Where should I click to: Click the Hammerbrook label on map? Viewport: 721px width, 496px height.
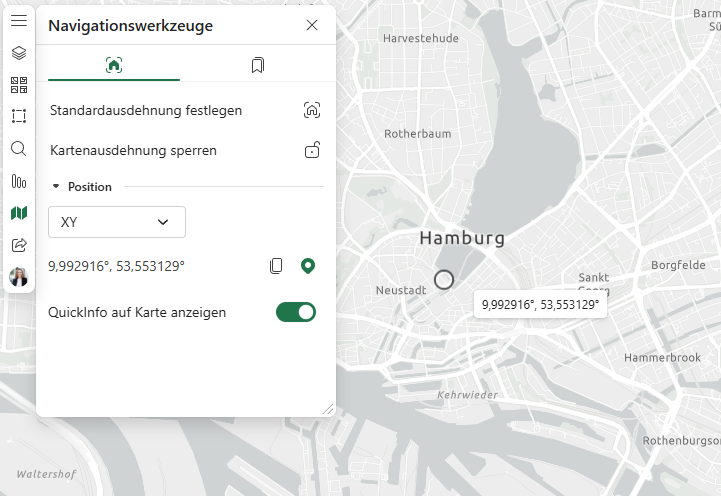pos(662,358)
